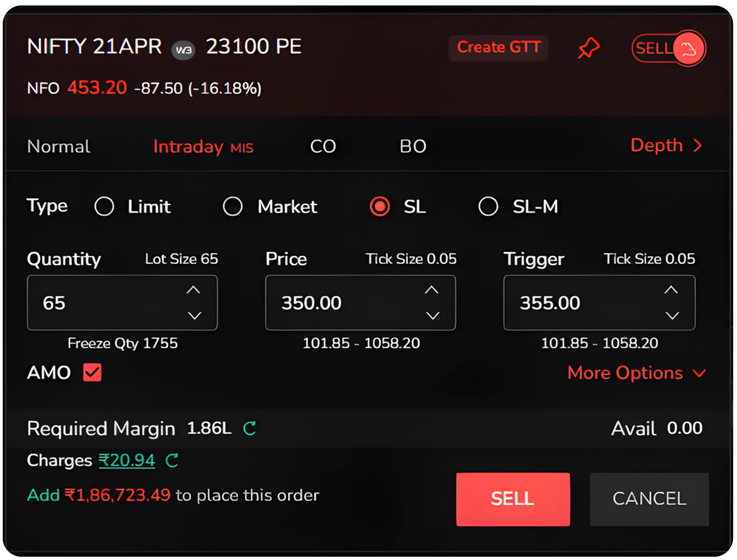Viewport: 737px width, 560px height.
Task: Switch to the CO order tab
Action: coord(322,146)
